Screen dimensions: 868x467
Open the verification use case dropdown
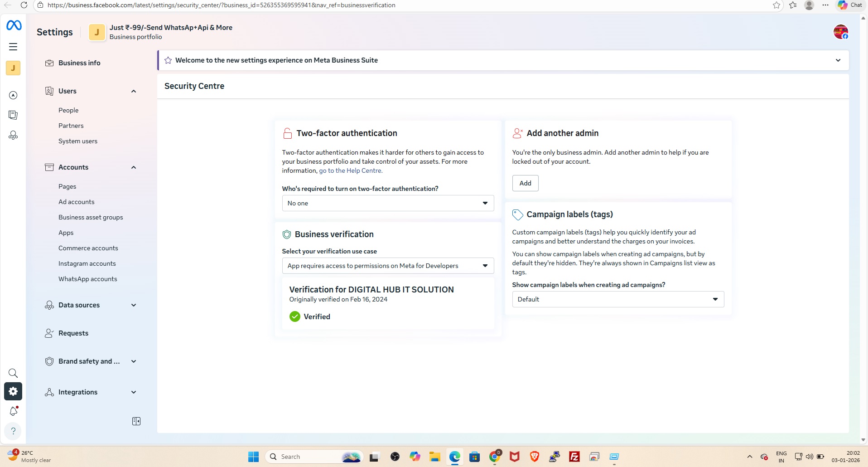pyautogui.click(x=388, y=266)
